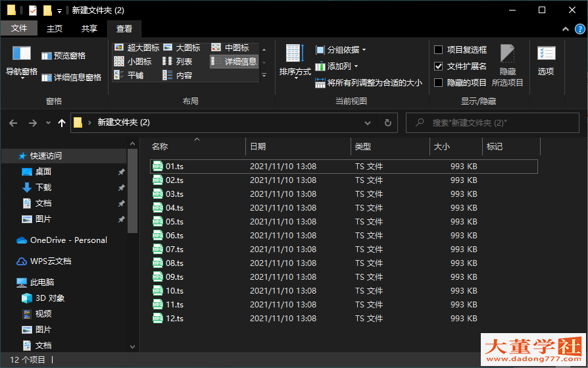Open WPS云文档 in the sidebar
Image resolution: width=588 pixels, height=368 pixels.
pyautogui.click(x=43, y=261)
